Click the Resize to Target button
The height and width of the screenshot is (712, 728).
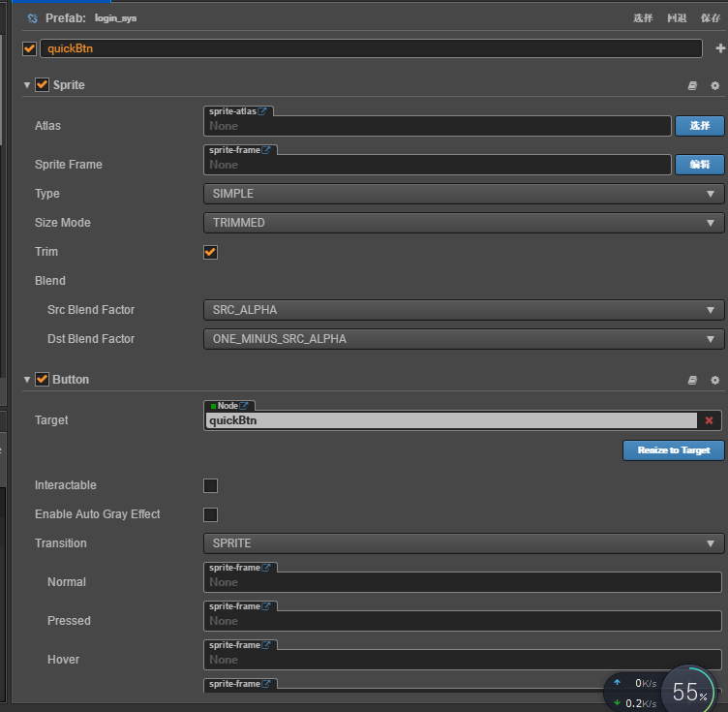[x=673, y=450]
